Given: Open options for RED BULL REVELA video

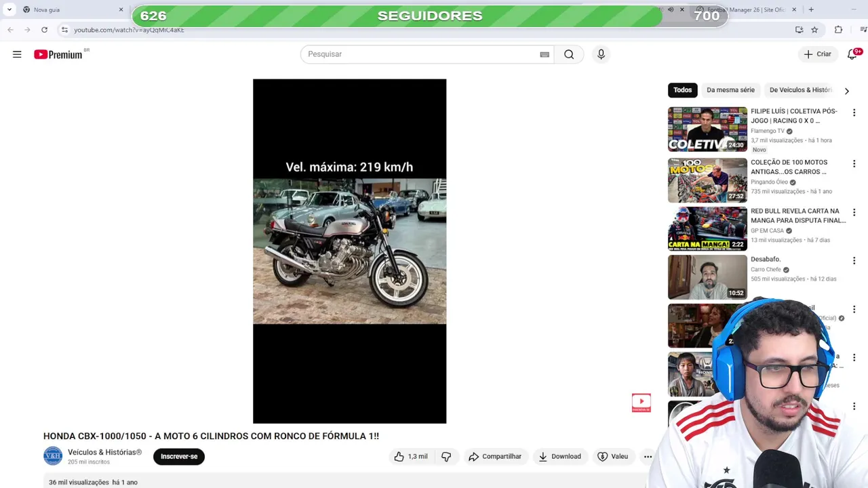Looking at the screenshot, I should (x=854, y=213).
